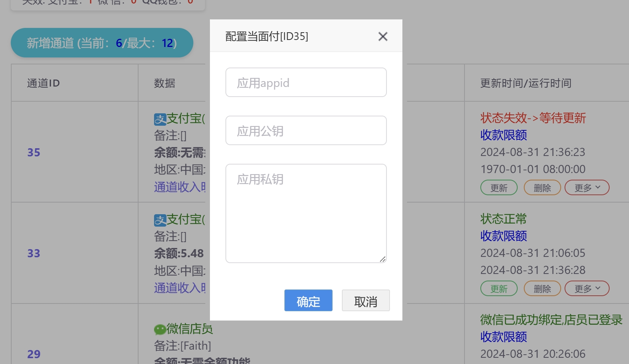Open 收款限额 link in channel 33 row

pyautogui.click(x=503, y=236)
